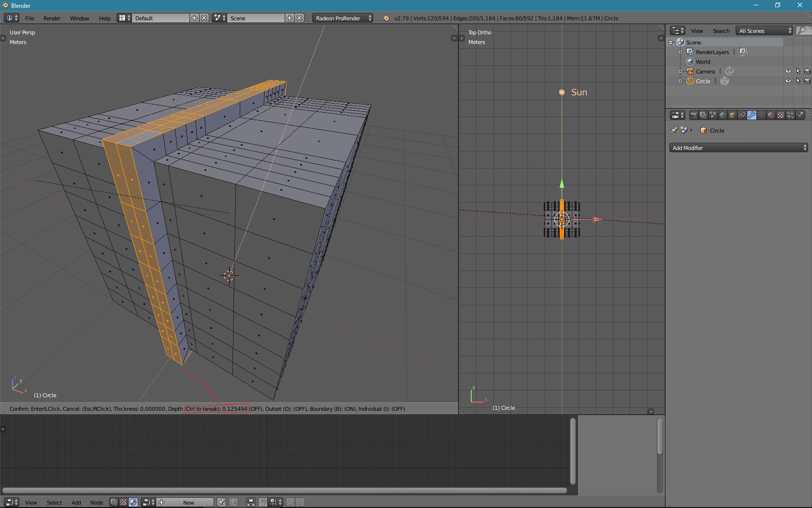Toggle Circle renderability icon
The width and height of the screenshot is (812, 508).
point(807,81)
